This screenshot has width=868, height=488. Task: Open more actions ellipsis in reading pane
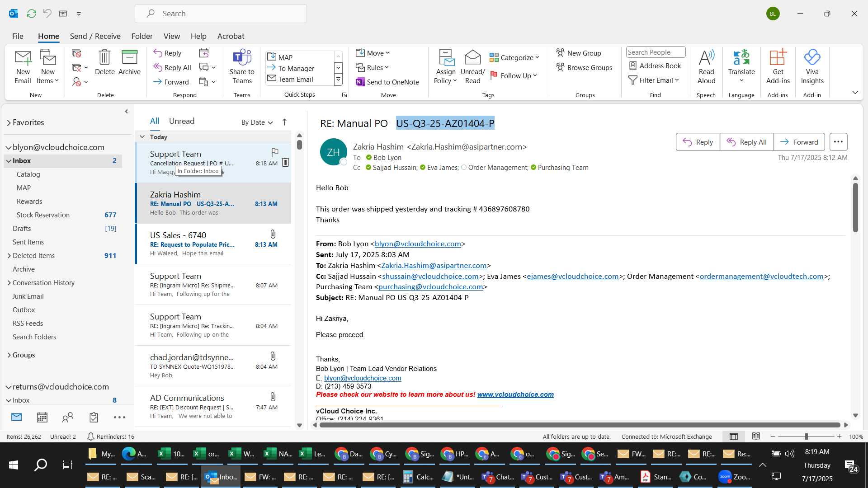pyautogui.click(x=838, y=142)
